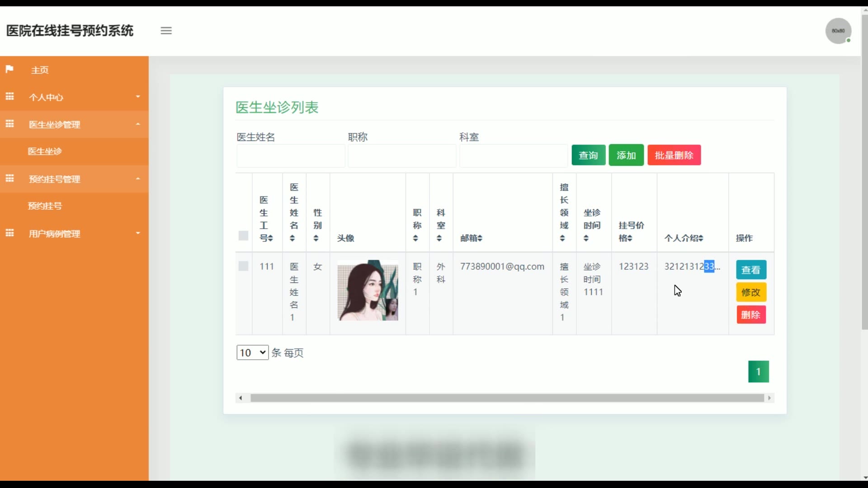The height and width of the screenshot is (488, 868).
Task: Click the grid icon beside 个人中心
Action: (9, 97)
